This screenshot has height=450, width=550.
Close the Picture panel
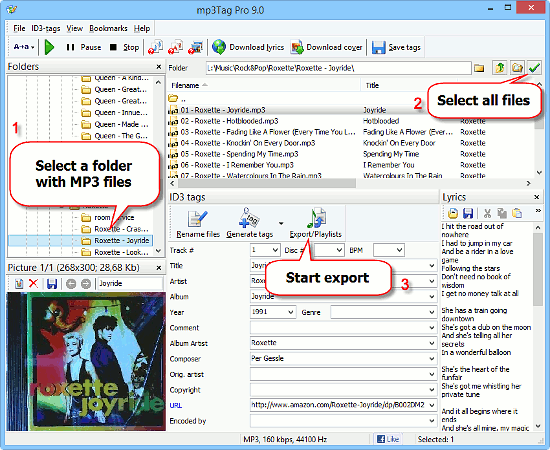point(159,268)
